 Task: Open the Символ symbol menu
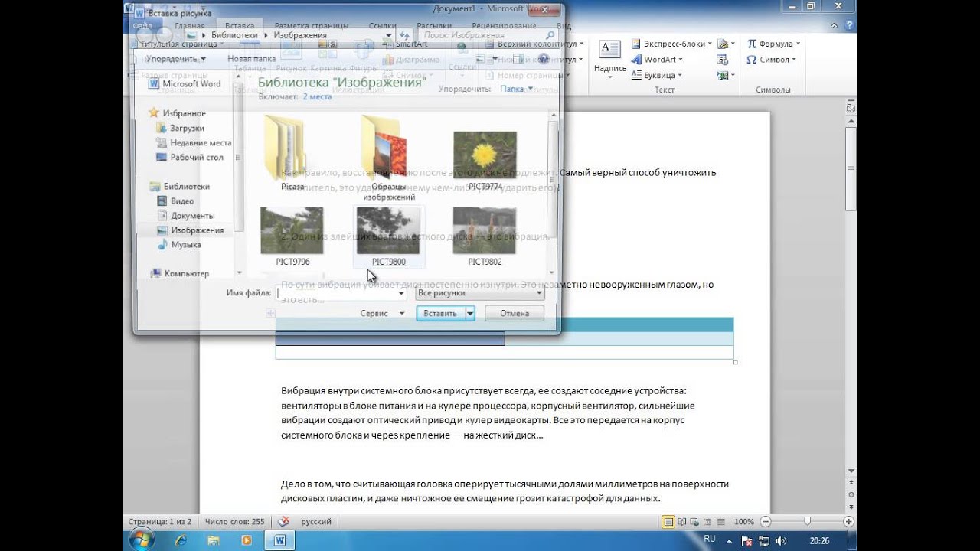[771, 59]
